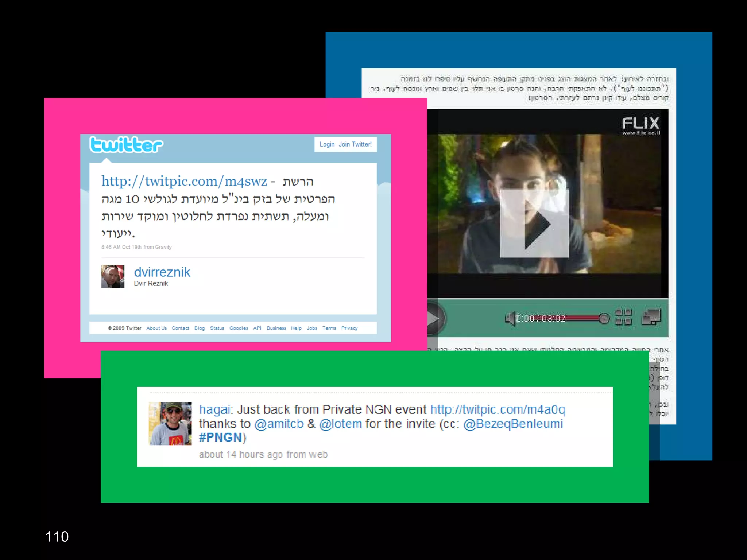Click the small play button on player bar
This screenshot has height=560, width=747.
pyautogui.click(x=434, y=318)
